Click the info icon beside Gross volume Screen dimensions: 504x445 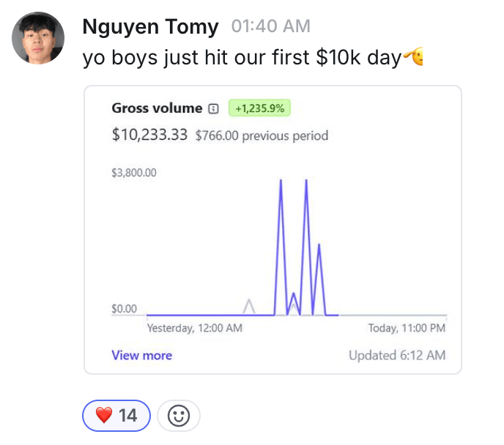pyautogui.click(x=213, y=108)
